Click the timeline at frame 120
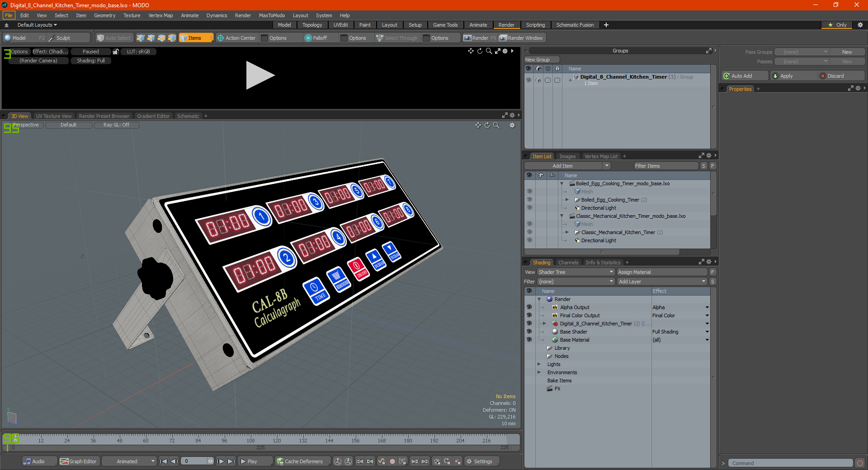 tap(277, 440)
